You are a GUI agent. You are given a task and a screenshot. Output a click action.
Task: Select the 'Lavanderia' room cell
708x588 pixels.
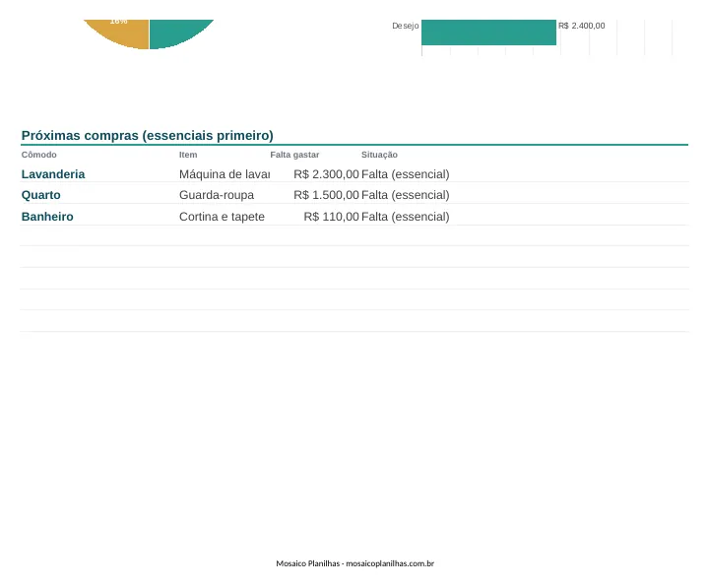[x=53, y=174]
